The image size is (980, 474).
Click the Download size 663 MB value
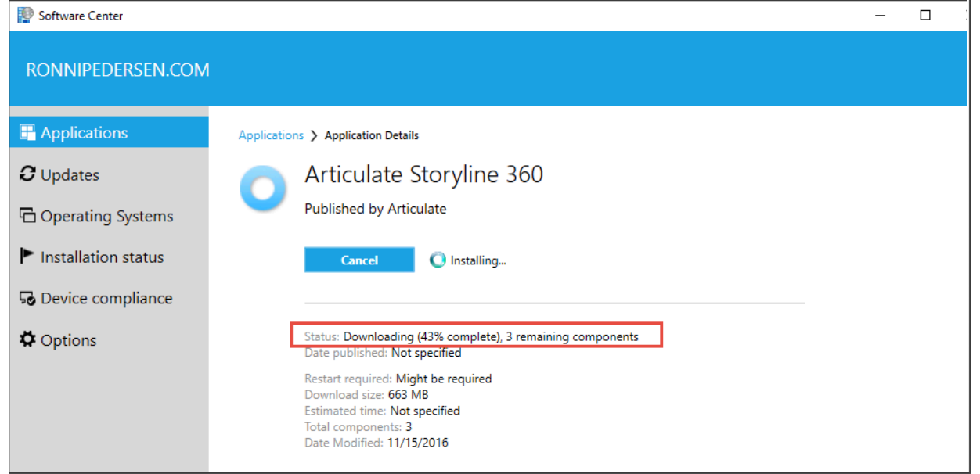[408, 394]
